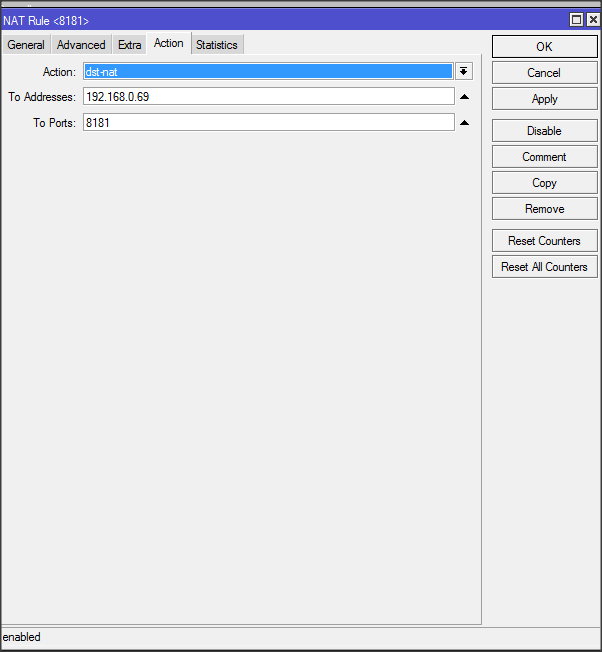Click the NAT Rule <8181> title

(x=46, y=20)
